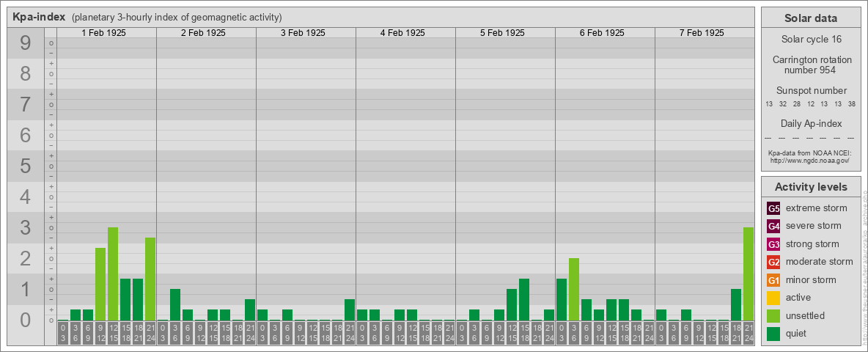Viewport: 868px width, 352px height.
Task: Click the 'Activity levels' panel heading
Action: 811,187
